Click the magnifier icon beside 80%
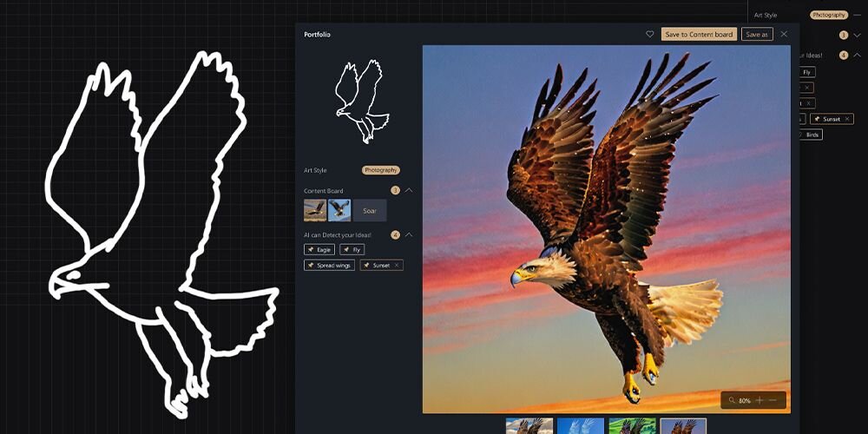 [732, 400]
